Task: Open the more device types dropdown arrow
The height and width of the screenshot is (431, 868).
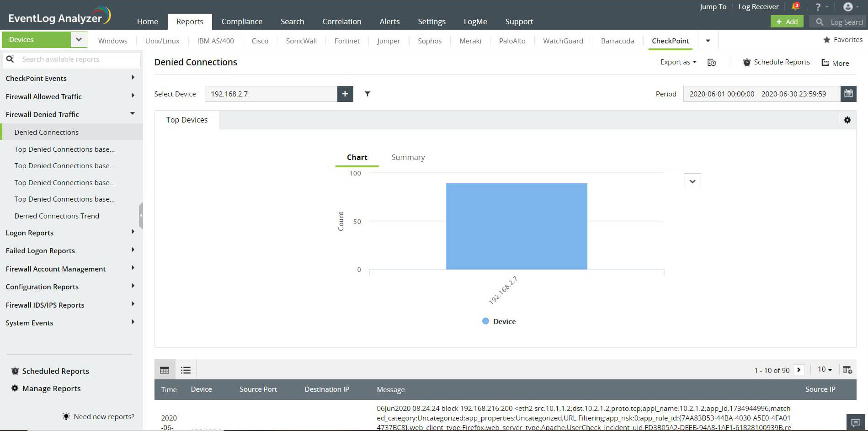Action: pyautogui.click(x=708, y=41)
